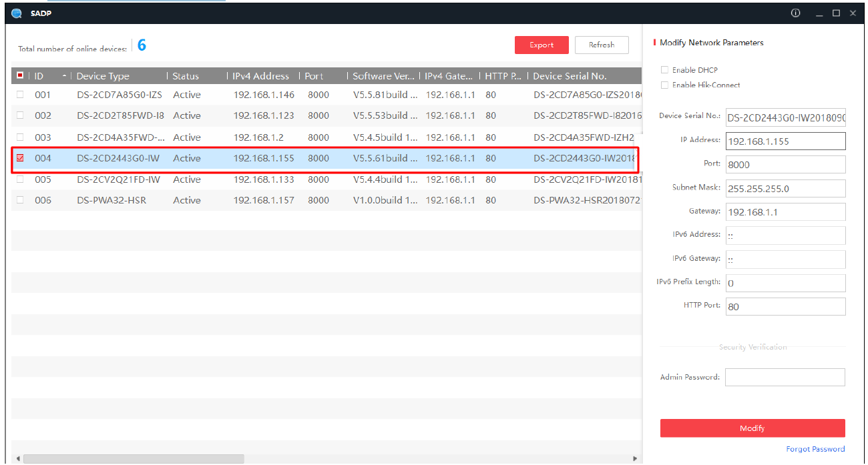Select all devices via header checkbox

[x=19, y=75]
